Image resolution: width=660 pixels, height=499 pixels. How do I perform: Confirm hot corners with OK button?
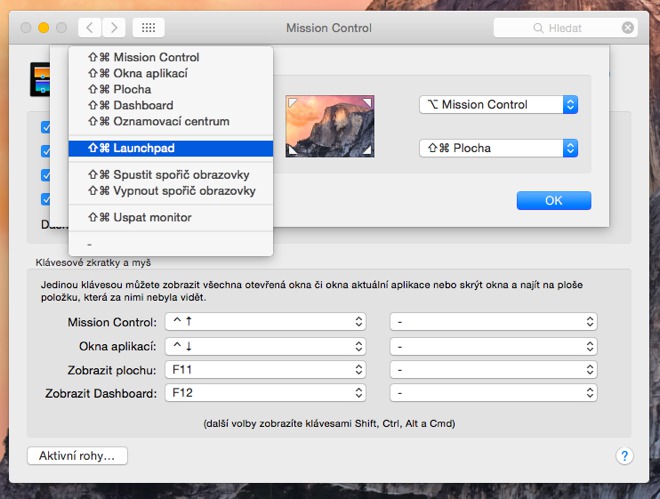(x=554, y=200)
